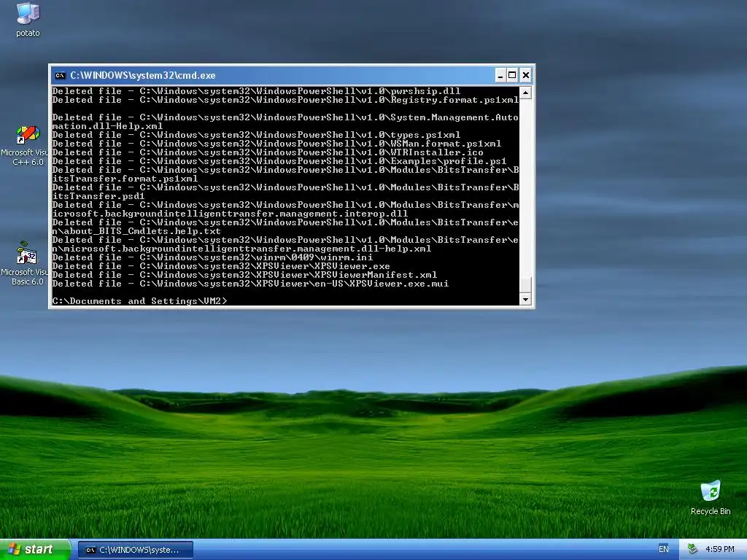747x560 pixels.
Task: Click the mation.dll-Help.xml line
Action: 108,126
